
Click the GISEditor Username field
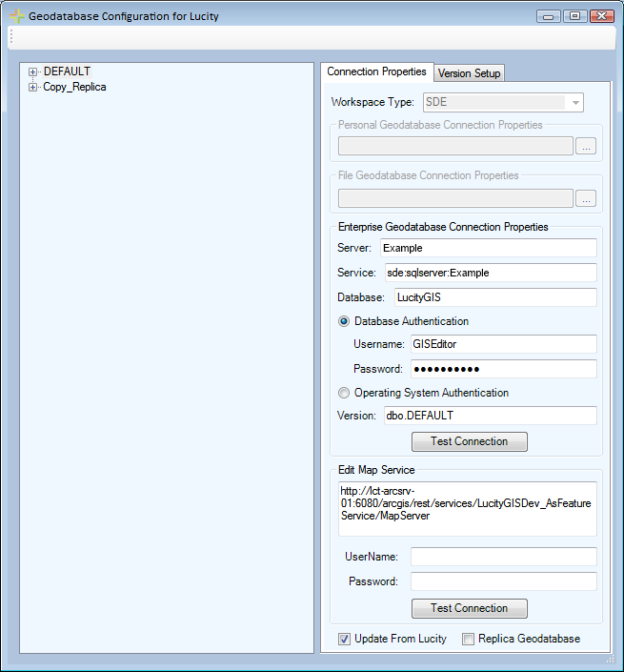504,344
